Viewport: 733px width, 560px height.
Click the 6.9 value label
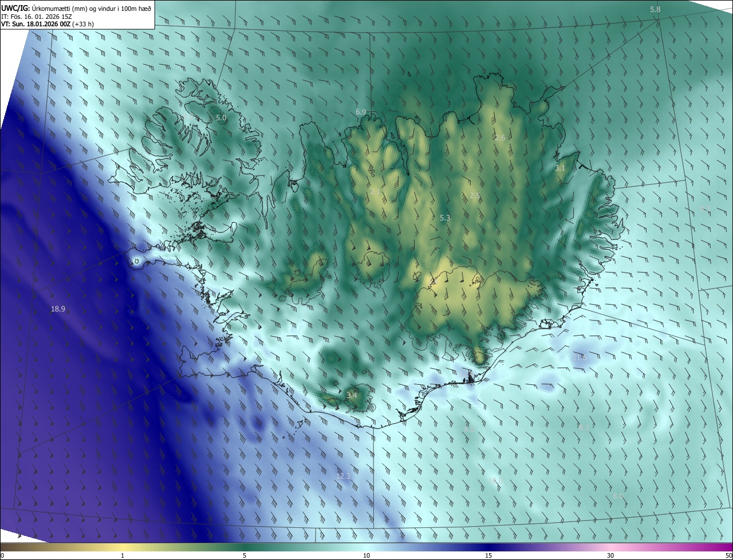361,112
